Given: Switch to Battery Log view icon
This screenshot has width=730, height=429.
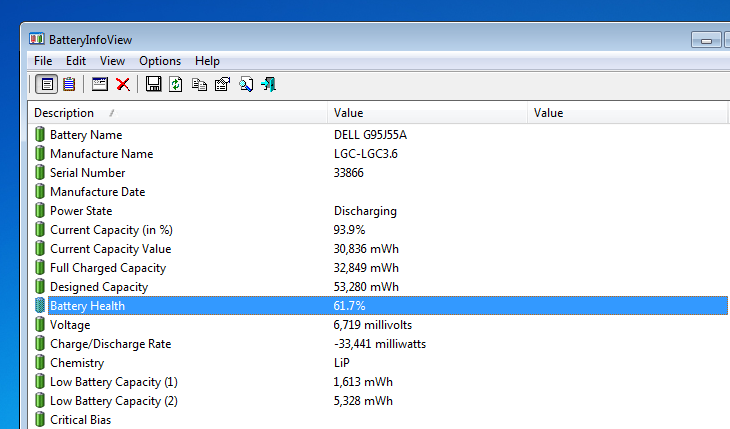Looking at the screenshot, I should pos(69,84).
